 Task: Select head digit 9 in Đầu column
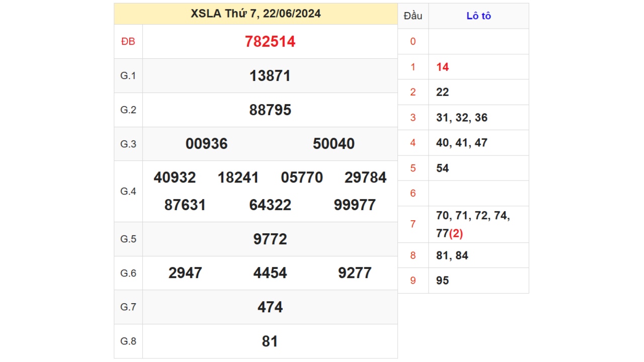pos(413,281)
